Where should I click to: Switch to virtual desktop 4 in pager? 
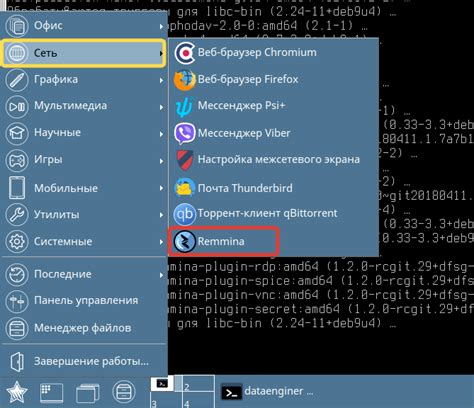tap(198, 400)
